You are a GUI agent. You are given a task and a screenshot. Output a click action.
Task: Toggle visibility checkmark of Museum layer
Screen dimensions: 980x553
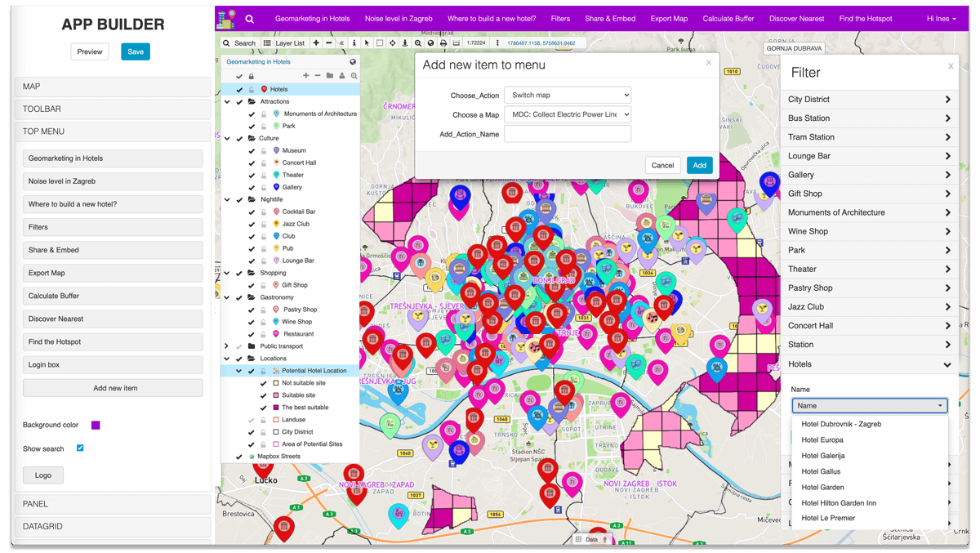click(x=252, y=150)
